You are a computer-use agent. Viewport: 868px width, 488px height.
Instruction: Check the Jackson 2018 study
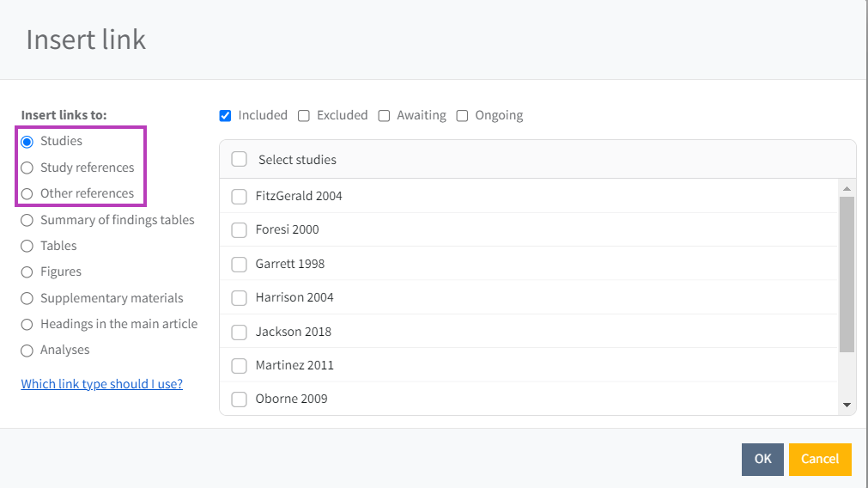(240, 332)
